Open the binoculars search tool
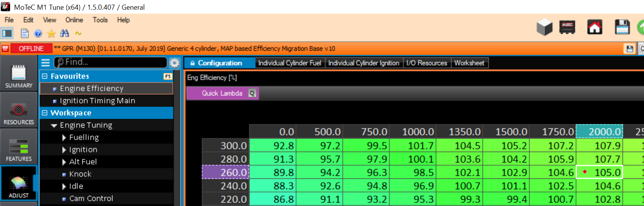 [65, 34]
